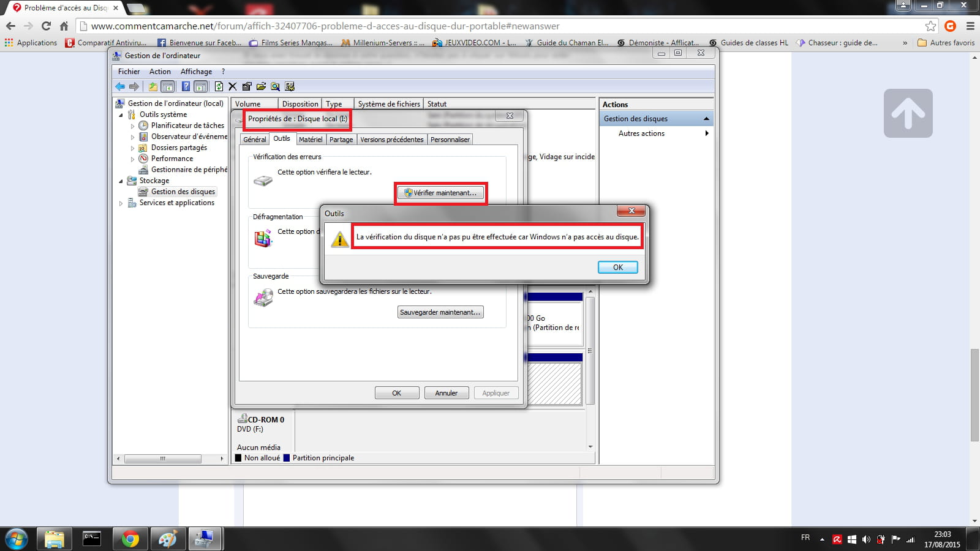The height and width of the screenshot is (551, 980).
Task: Sort by Système de fichiers column header
Action: pos(389,104)
